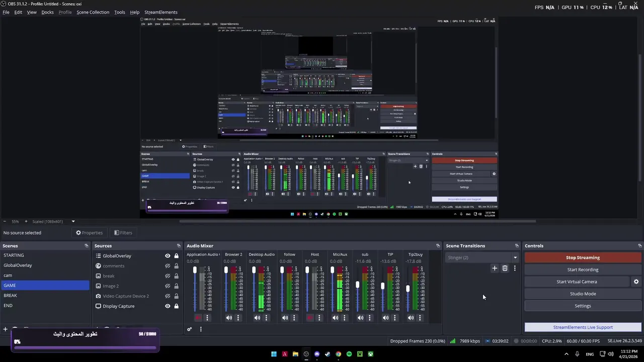Open Filters for selected source
This screenshot has height=362, width=644.
[123, 233]
